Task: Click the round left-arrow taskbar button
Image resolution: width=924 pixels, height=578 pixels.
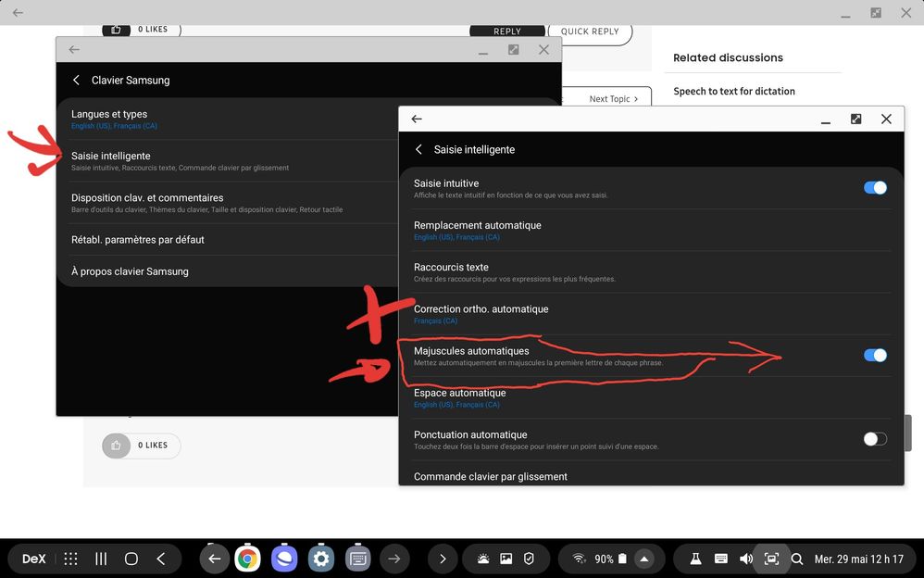Action: (x=215, y=559)
